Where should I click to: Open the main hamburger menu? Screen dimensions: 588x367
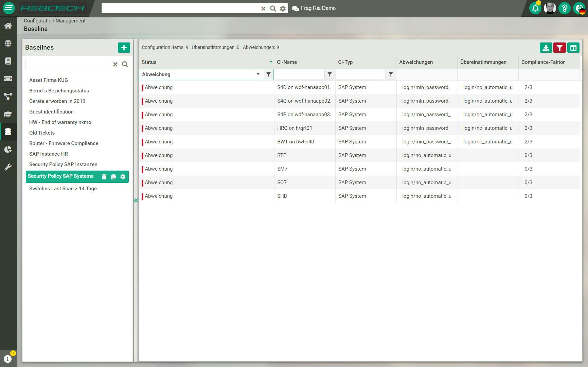point(8,8)
